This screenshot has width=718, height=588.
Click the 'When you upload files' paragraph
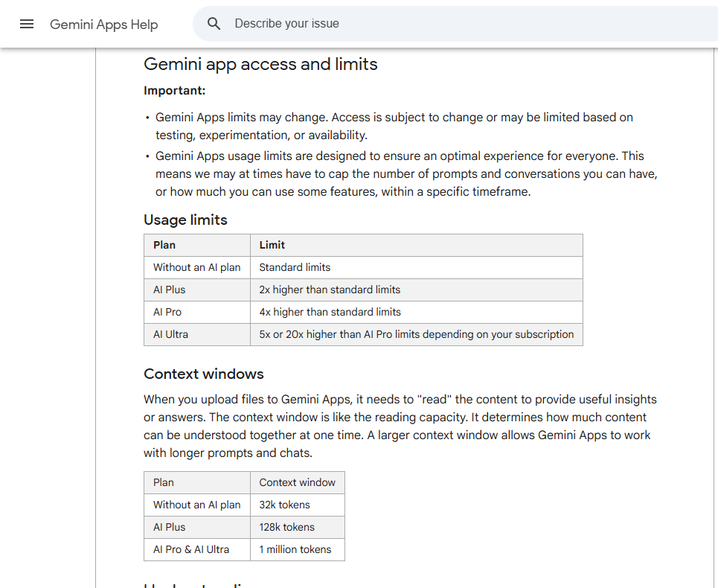[400, 426]
